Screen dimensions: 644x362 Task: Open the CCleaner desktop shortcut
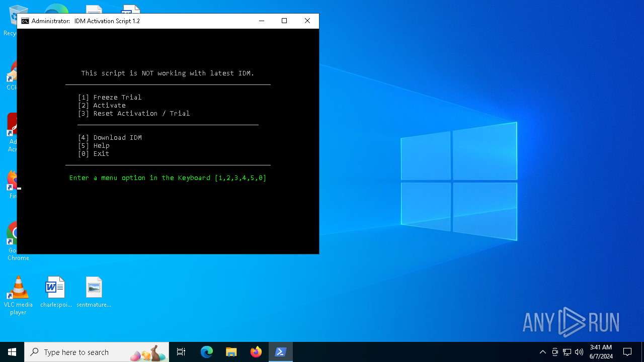pyautogui.click(x=12, y=75)
